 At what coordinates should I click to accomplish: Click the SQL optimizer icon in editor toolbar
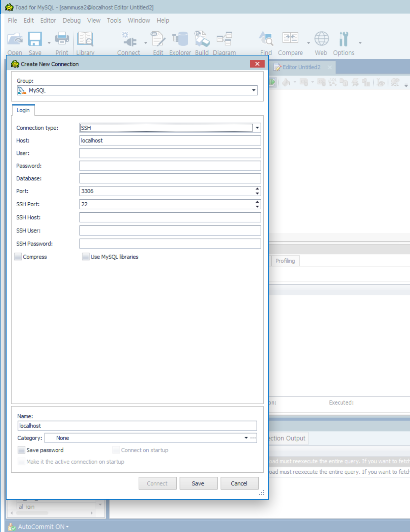click(333, 82)
